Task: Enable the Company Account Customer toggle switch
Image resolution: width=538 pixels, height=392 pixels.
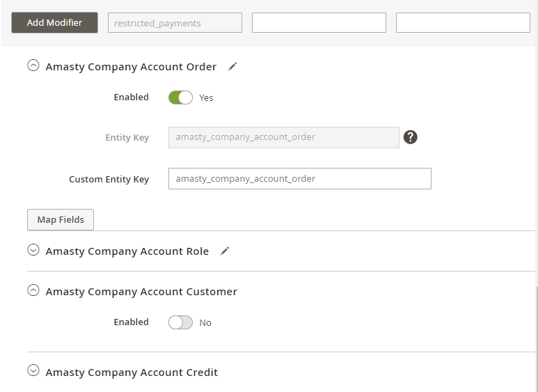Action: coord(180,322)
